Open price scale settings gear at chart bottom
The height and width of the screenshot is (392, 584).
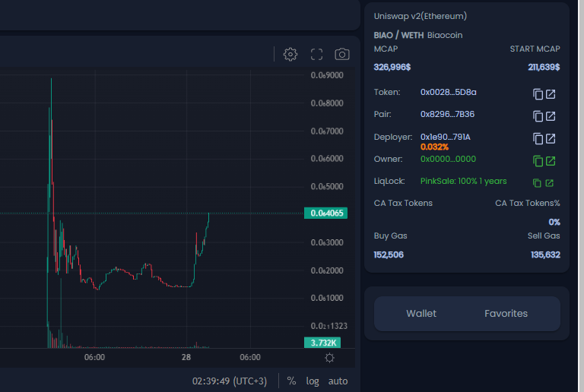point(329,358)
